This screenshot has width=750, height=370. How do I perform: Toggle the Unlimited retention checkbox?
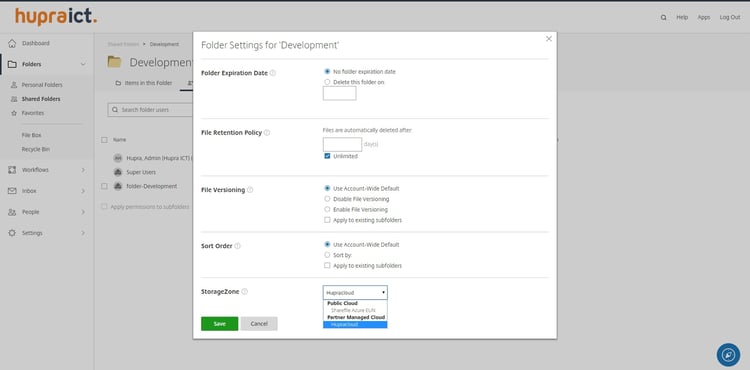click(x=327, y=156)
